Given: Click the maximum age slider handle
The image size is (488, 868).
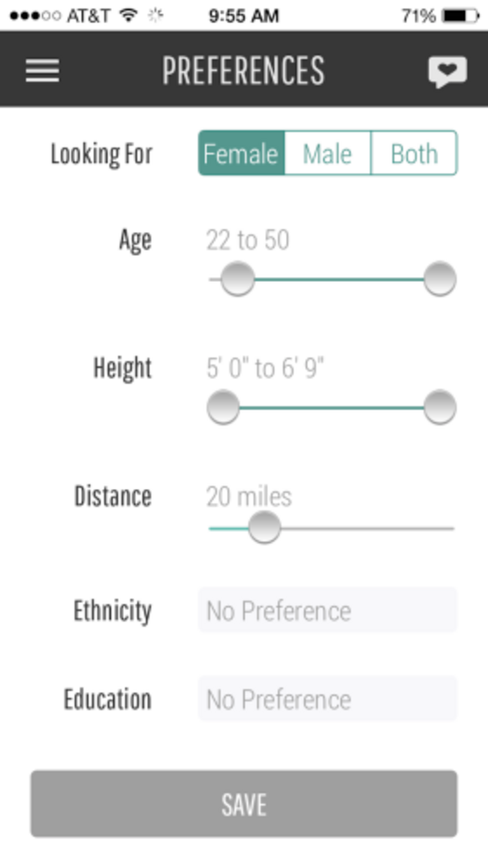Looking at the screenshot, I should click(x=440, y=279).
